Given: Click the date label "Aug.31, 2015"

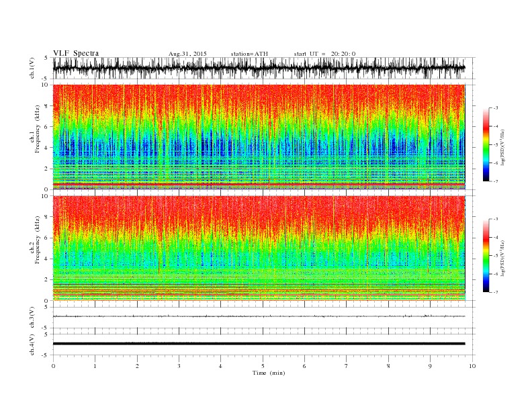Looking at the screenshot, I should click(187, 54).
